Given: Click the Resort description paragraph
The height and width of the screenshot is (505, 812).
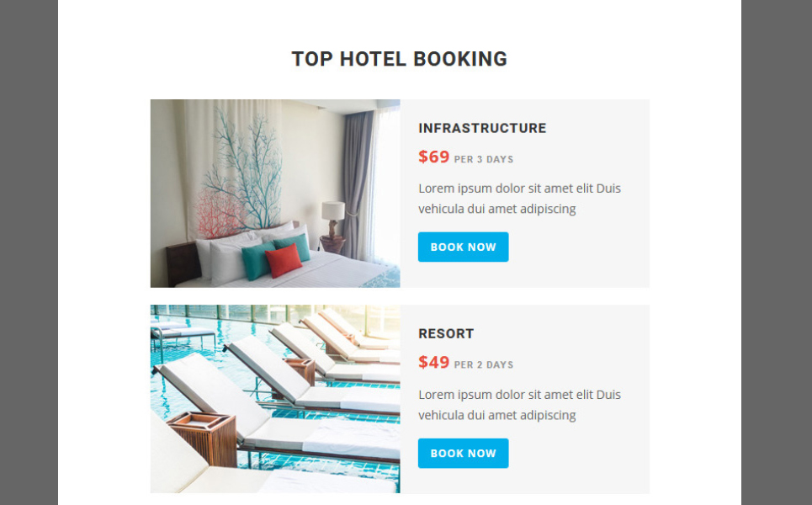Looking at the screenshot, I should point(519,405).
